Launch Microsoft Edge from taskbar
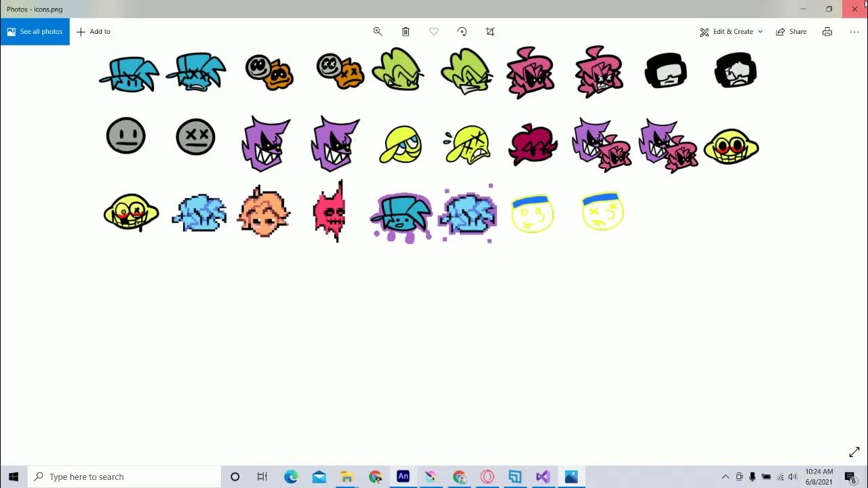The width and height of the screenshot is (868, 488). [x=291, y=476]
